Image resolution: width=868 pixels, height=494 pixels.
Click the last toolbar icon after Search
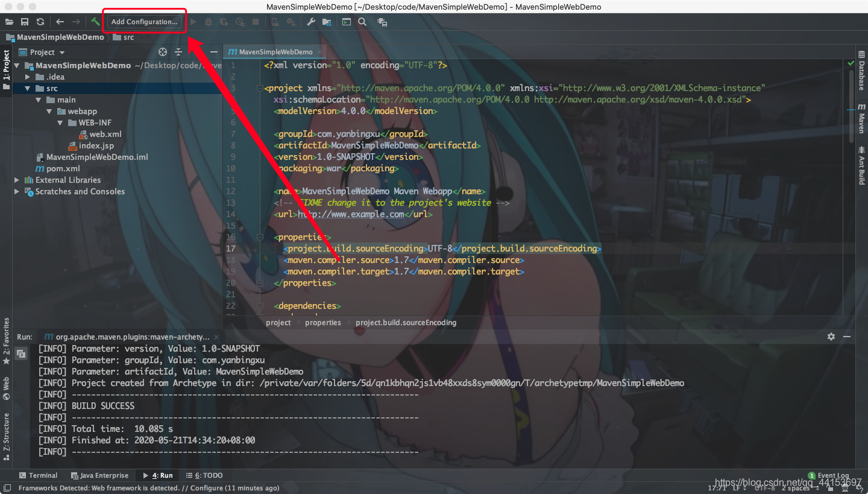point(382,22)
